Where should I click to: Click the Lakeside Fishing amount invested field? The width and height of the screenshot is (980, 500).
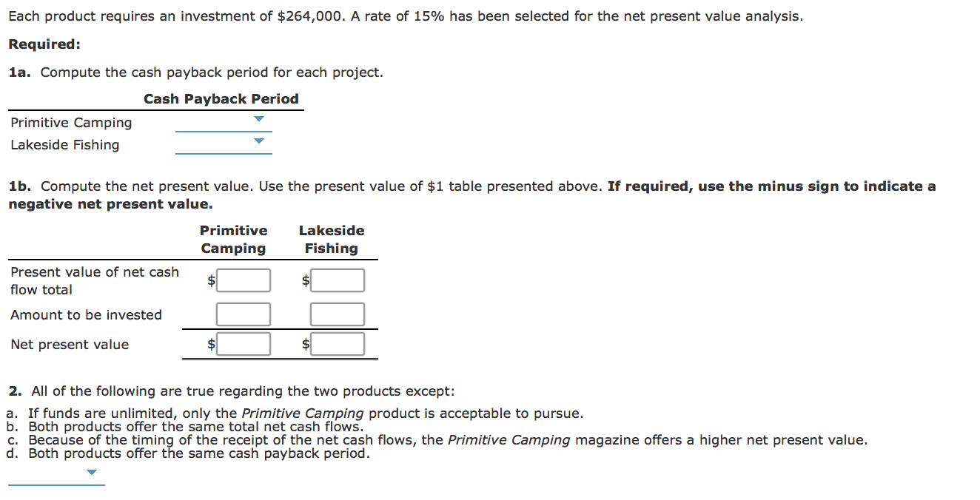coord(338,314)
